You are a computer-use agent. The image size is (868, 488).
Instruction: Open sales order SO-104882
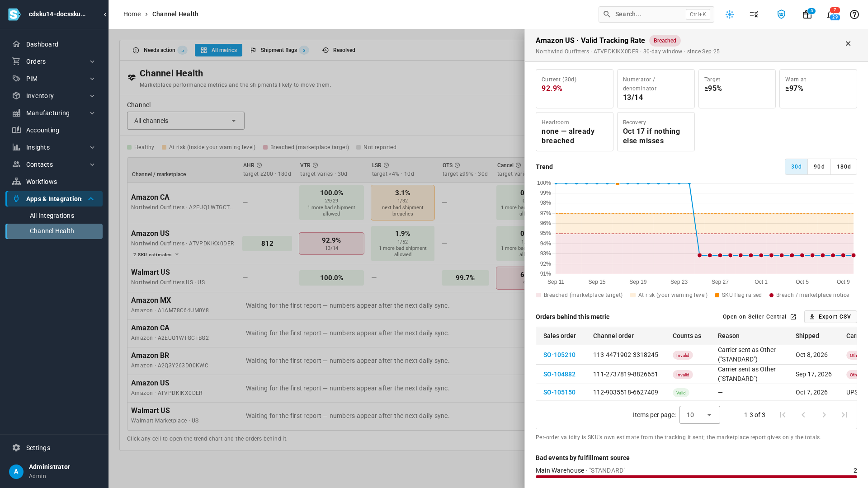click(559, 375)
